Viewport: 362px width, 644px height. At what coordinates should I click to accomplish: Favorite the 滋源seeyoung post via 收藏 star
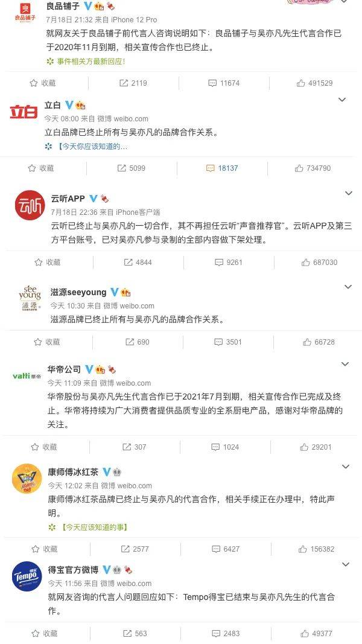tap(46, 342)
